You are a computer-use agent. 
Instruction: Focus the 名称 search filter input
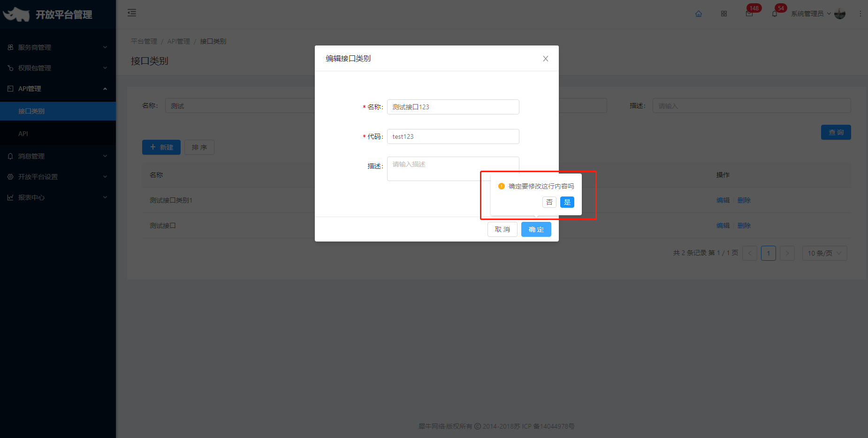tap(240, 106)
